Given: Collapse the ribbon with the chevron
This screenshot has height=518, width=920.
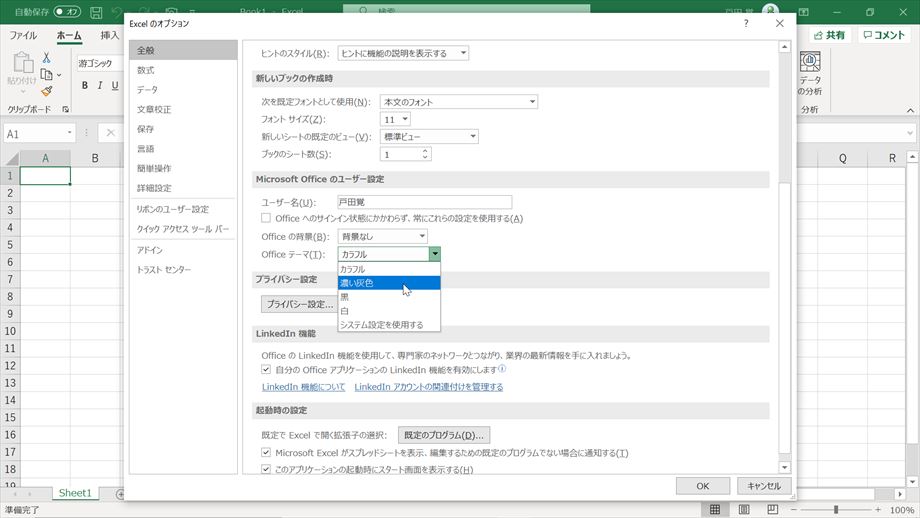Looking at the screenshot, I should [910, 110].
